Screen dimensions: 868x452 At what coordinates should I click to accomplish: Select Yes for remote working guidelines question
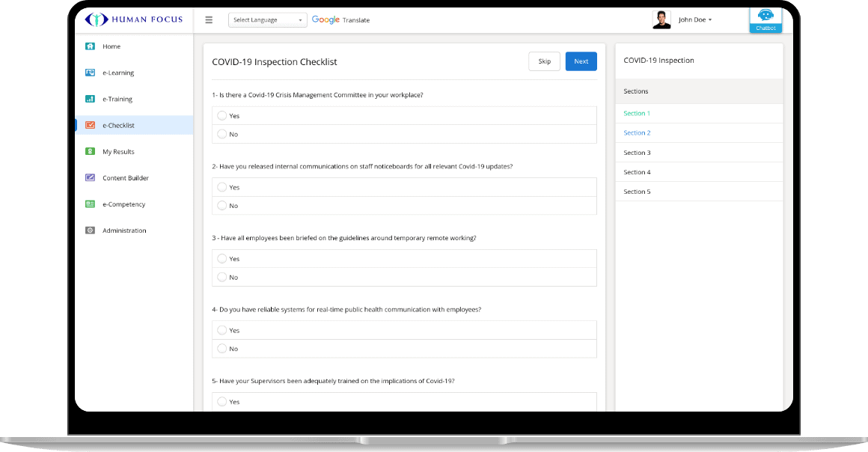(221, 259)
